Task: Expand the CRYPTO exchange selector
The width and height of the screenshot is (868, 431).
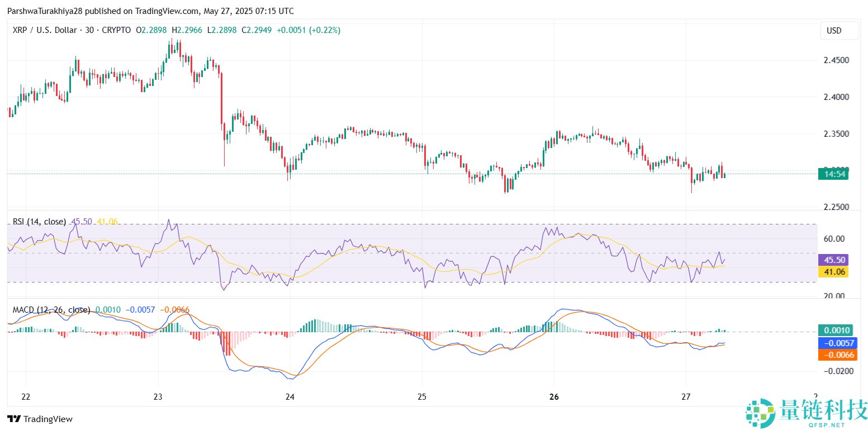Action: click(116, 30)
